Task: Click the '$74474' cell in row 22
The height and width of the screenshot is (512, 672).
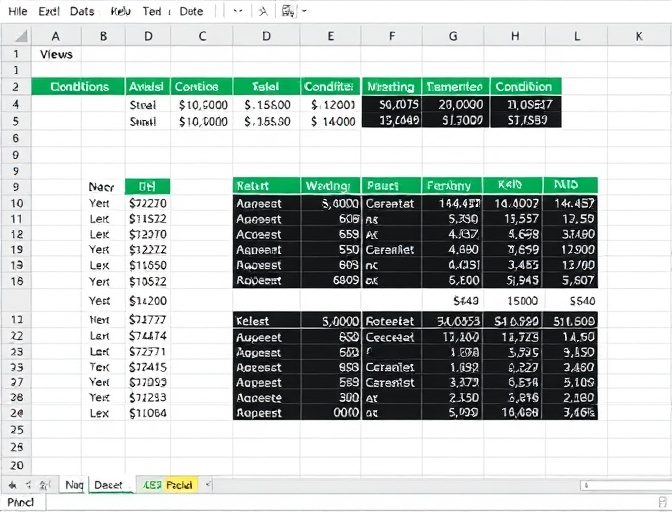Action: (147, 336)
